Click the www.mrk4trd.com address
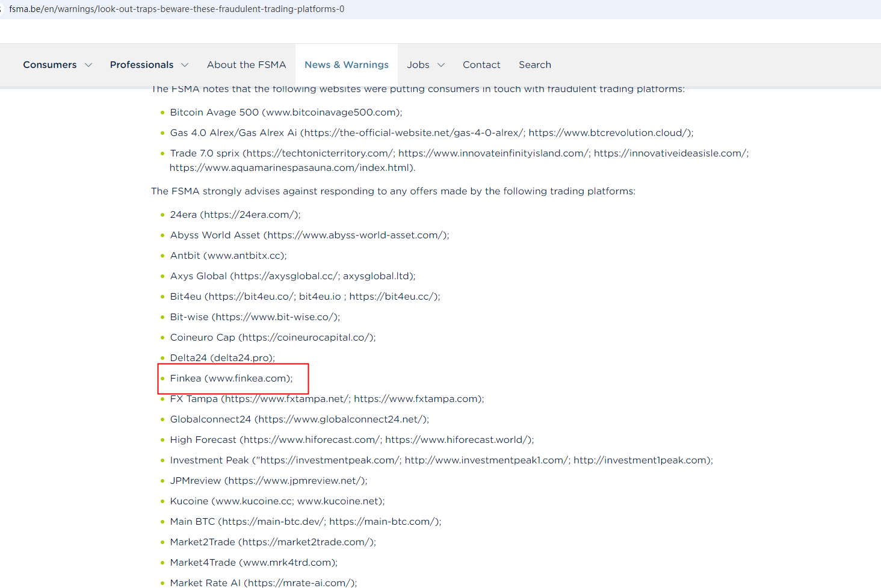The image size is (881, 588). click(288, 563)
